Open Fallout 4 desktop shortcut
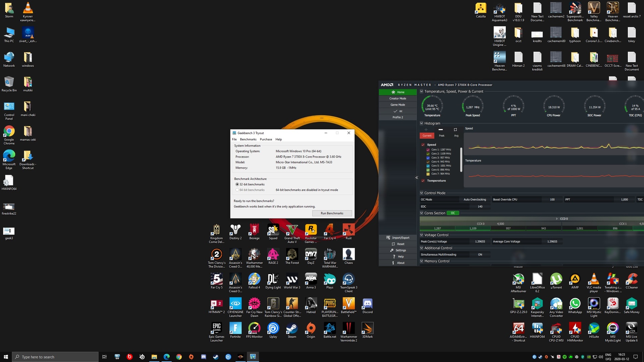 254,281
